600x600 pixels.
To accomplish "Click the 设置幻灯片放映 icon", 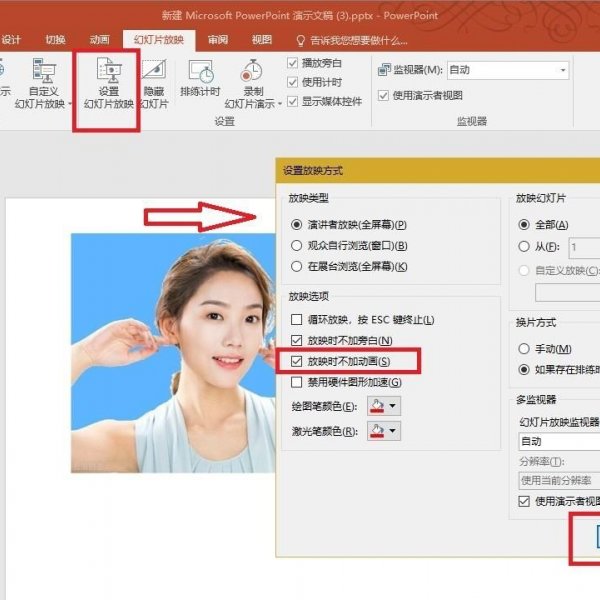I will (107, 72).
